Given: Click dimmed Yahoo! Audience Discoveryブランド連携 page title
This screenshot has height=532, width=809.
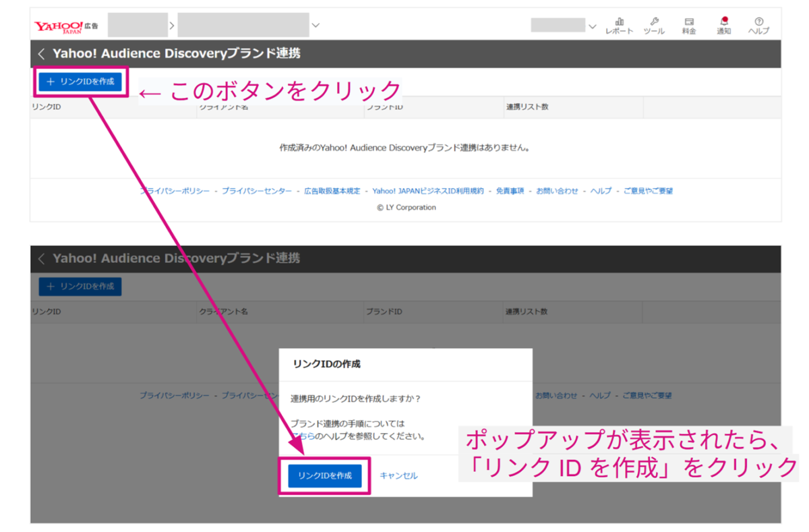Looking at the screenshot, I should (177, 258).
